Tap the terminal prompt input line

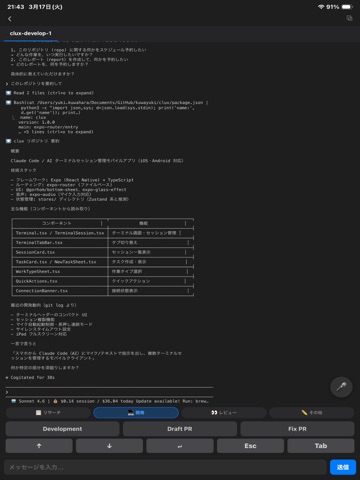[109, 392]
